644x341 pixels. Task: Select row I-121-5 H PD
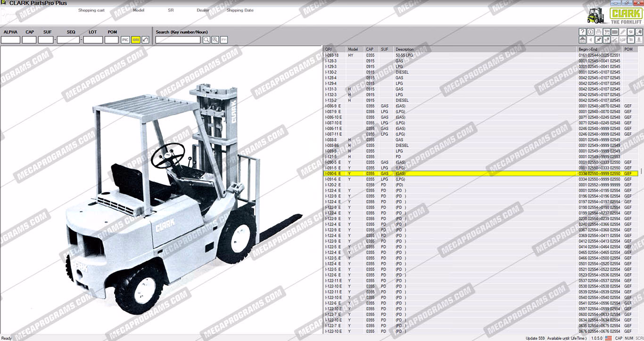click(x=481, y=157)
